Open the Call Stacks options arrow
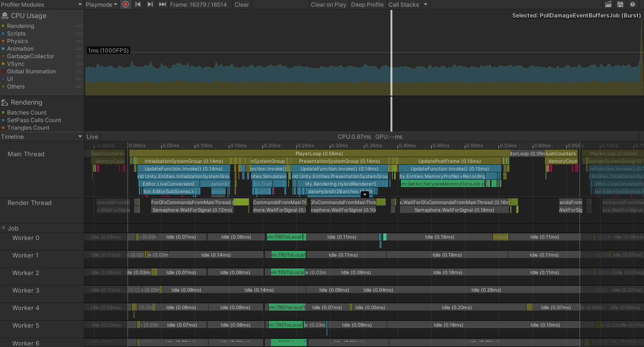 tap(425, 4)
